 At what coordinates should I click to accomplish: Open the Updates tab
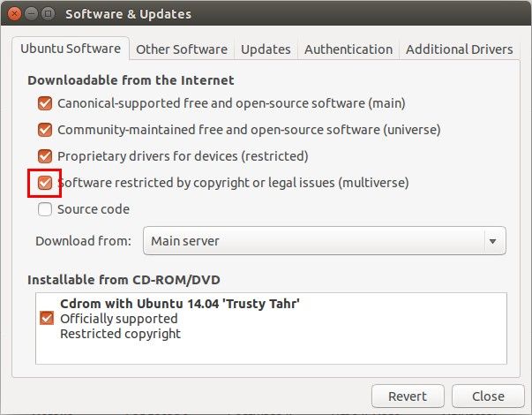coord(266,49)
